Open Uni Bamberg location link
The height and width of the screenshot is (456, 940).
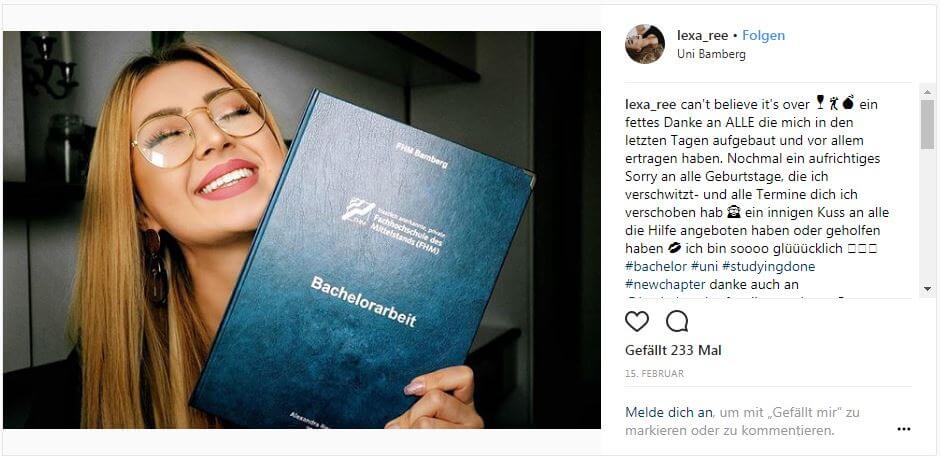tap(711, 54)
